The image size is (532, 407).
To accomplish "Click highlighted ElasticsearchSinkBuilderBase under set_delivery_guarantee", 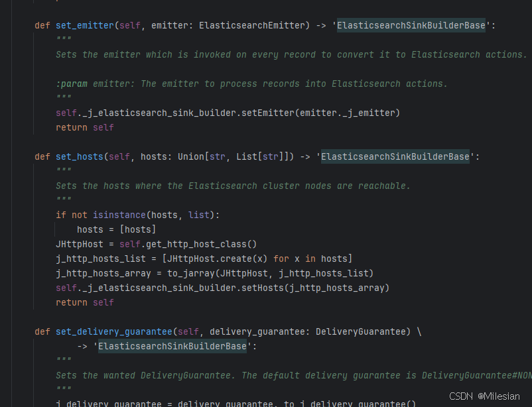I will (x=172, y=346).
